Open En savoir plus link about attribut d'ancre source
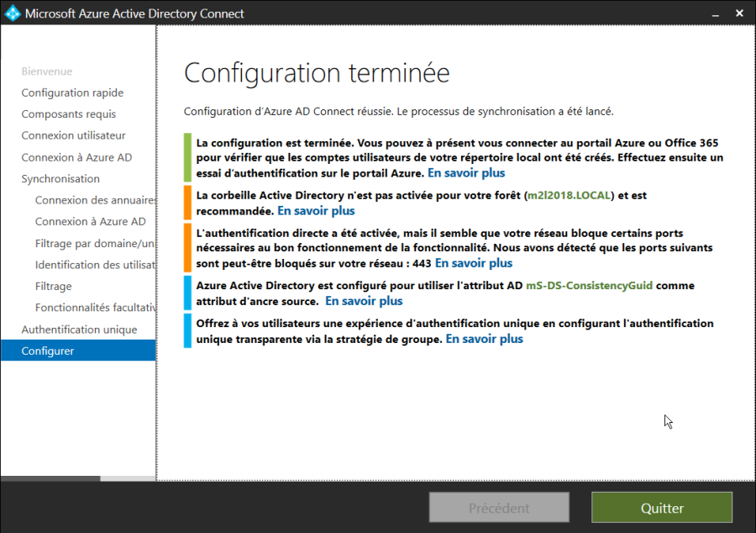The image size is (756, 533). (364, 301)
